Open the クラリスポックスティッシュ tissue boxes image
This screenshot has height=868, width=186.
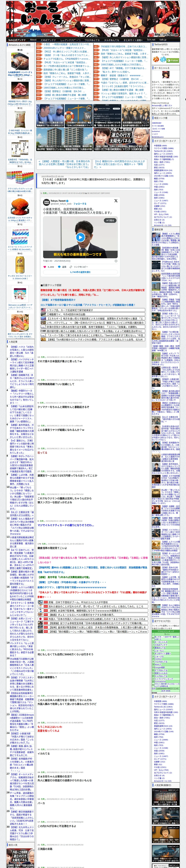click(20, 178)
